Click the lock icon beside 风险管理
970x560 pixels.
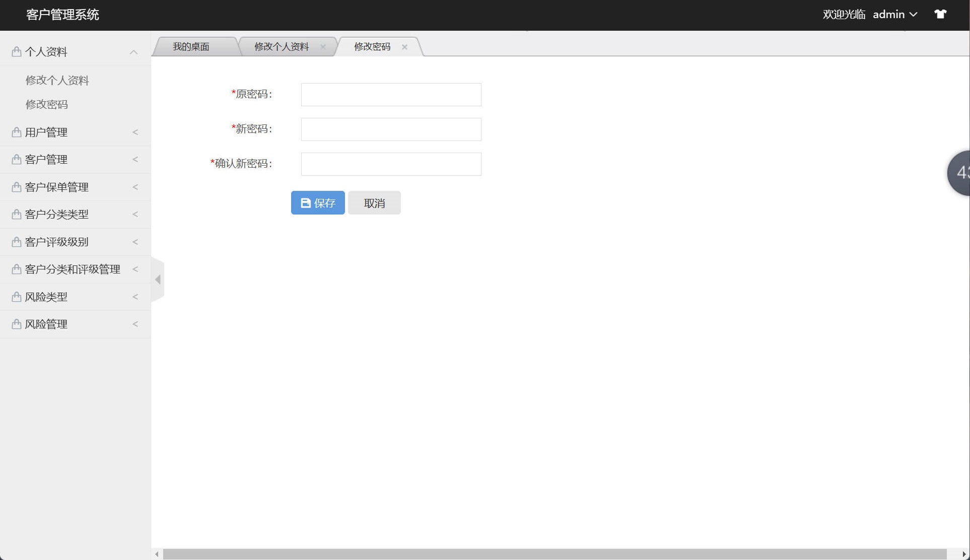tap(16, 324)
